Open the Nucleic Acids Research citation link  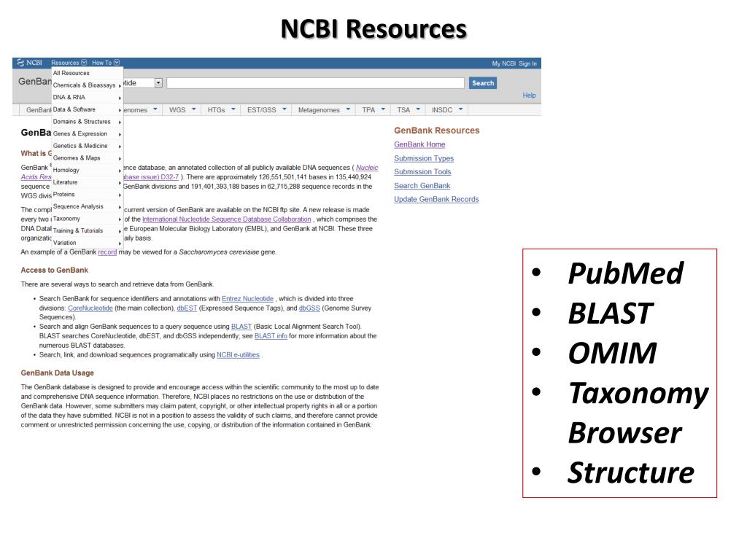(x=367, y=168)
